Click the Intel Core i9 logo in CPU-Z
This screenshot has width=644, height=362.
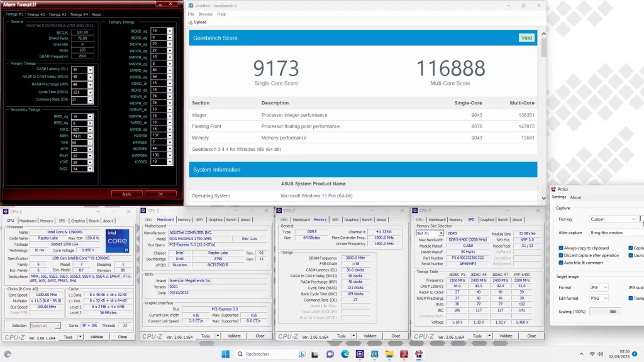point(117,241)
